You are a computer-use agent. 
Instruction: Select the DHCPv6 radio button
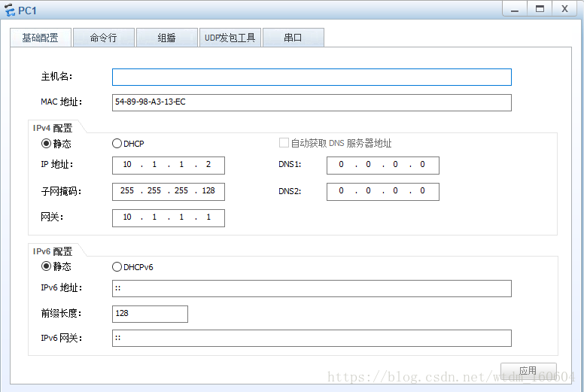[117, 267]
